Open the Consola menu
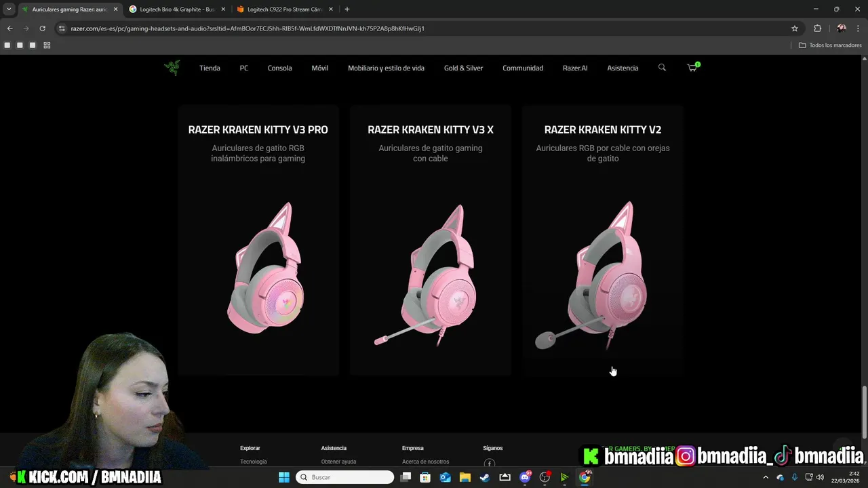 pos(280,68)
